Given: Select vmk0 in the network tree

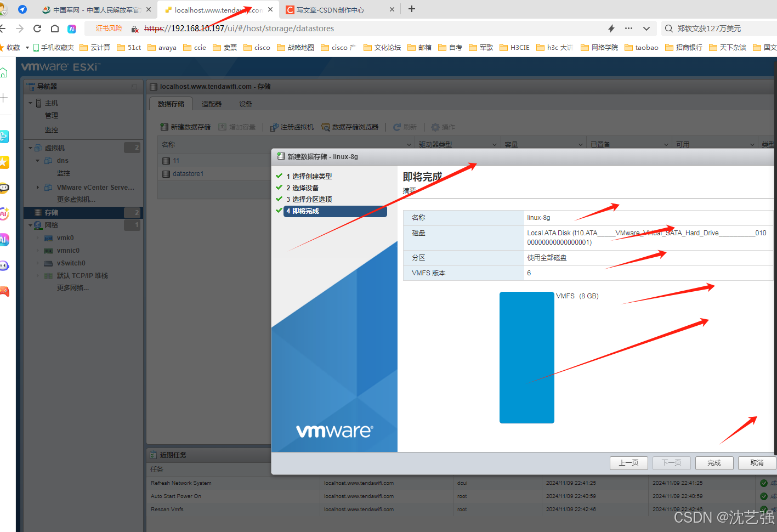Looking at the screenshot, I should [65, 238].
